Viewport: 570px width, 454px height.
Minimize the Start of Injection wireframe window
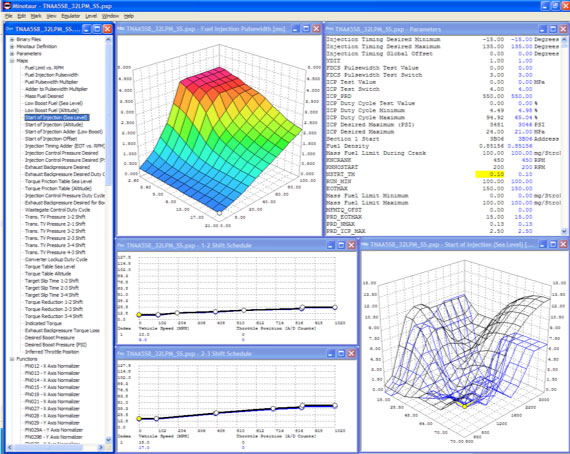click(542, 245)
